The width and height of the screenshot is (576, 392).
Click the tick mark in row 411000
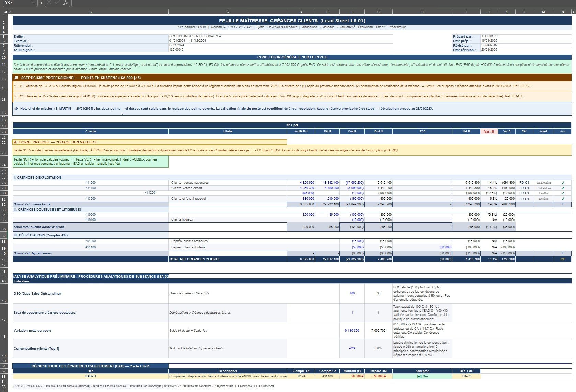point(563,183)
